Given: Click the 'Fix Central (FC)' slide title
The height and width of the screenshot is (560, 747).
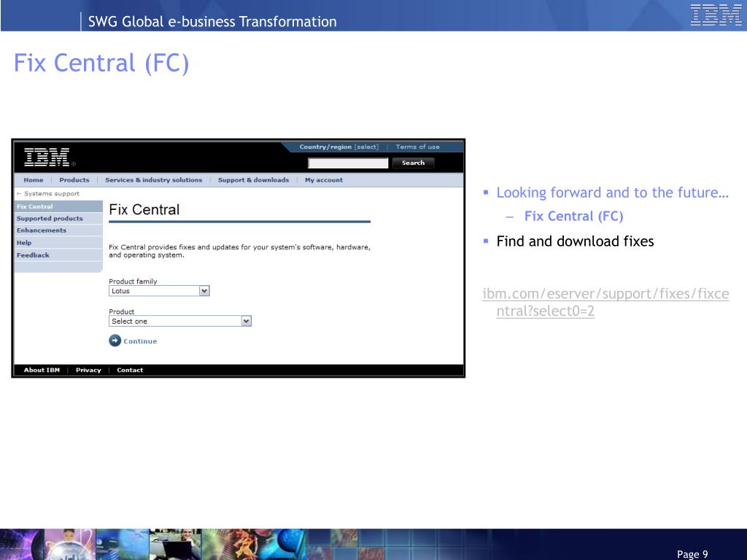Looking at the screenshot, I should point(101,63).
